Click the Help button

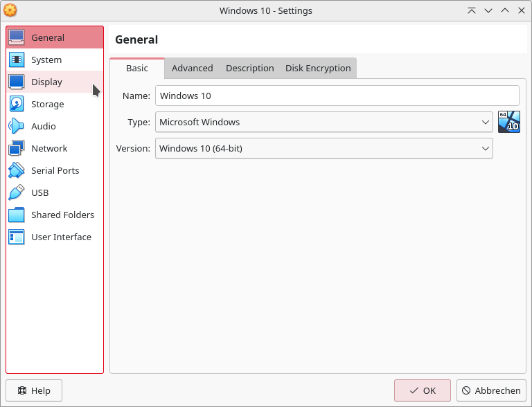(x=34, y=390)
